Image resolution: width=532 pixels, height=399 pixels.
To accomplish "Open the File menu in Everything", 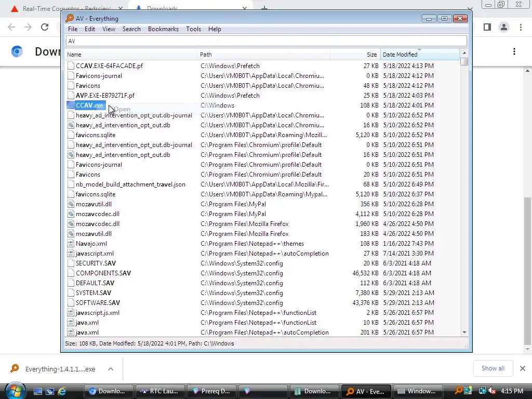I will (73, 29).
